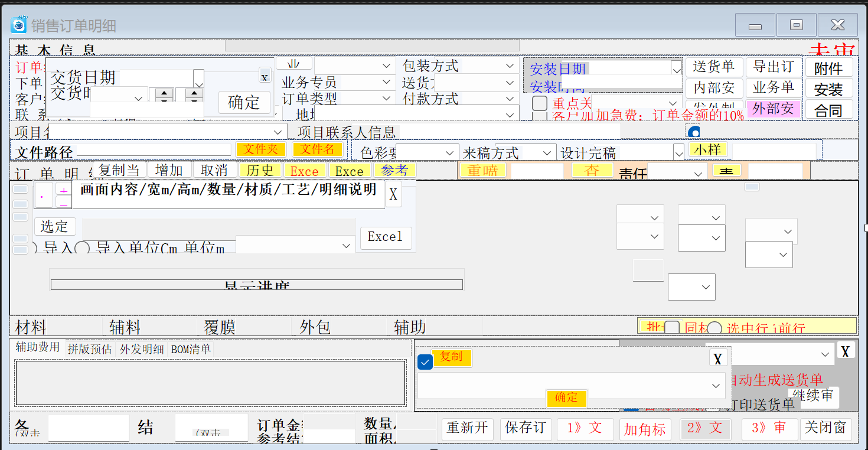Expand the 项目名 combo box

point(278,132)
